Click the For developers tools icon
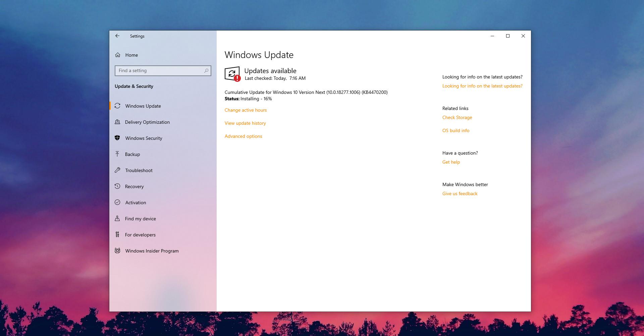This screenshot has height=336, width=644. [117, 235]
